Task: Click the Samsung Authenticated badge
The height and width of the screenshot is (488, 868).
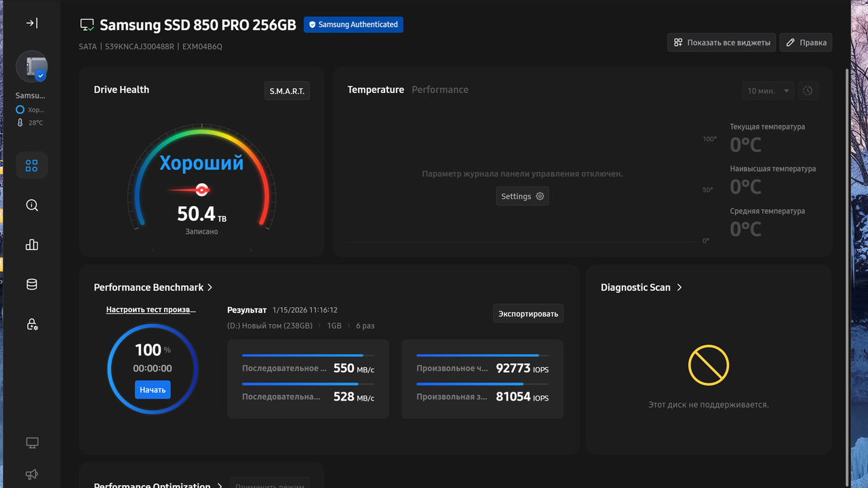Action: point(353,24)
